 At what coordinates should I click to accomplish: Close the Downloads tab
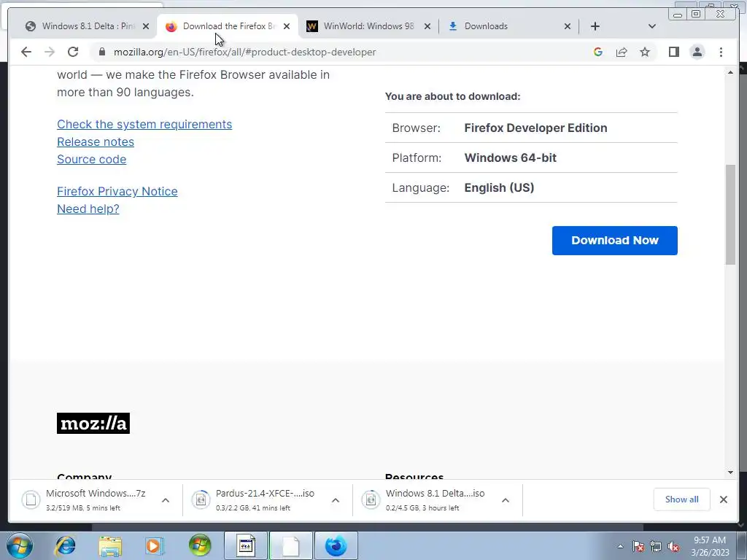click(568, 26)
